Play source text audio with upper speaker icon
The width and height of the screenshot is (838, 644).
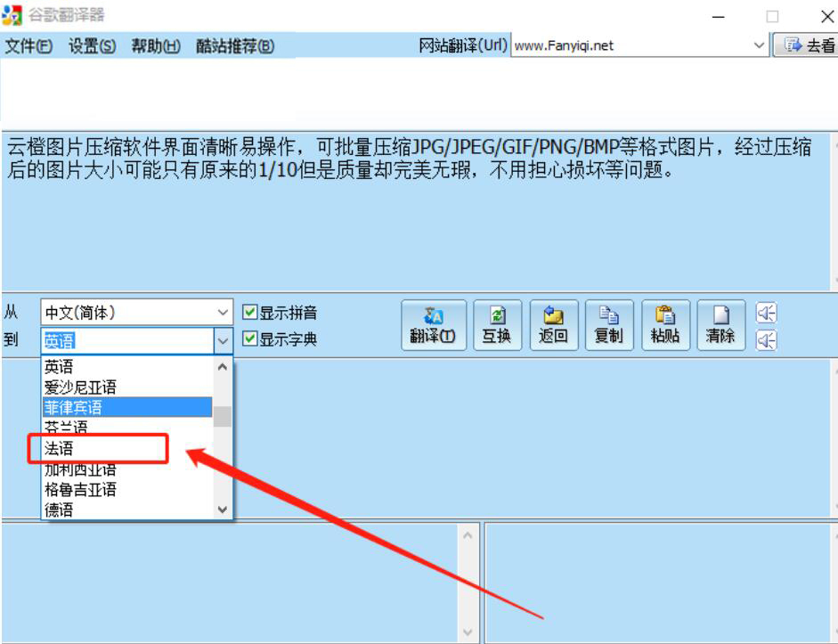tap(766, 313)
